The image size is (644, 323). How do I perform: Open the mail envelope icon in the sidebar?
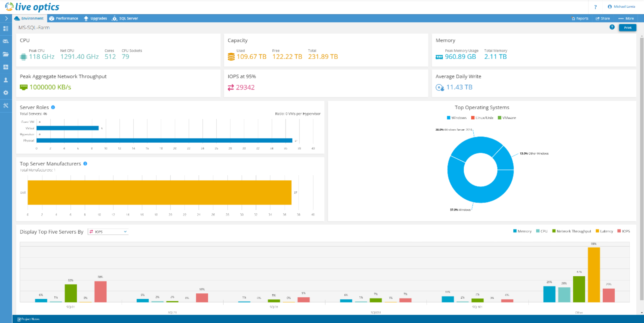[6, 41]
